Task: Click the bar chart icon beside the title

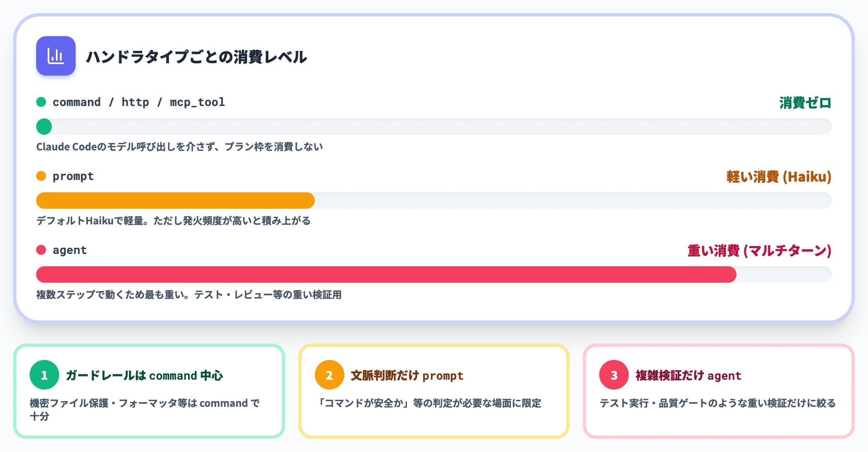Action: point(56,56)
